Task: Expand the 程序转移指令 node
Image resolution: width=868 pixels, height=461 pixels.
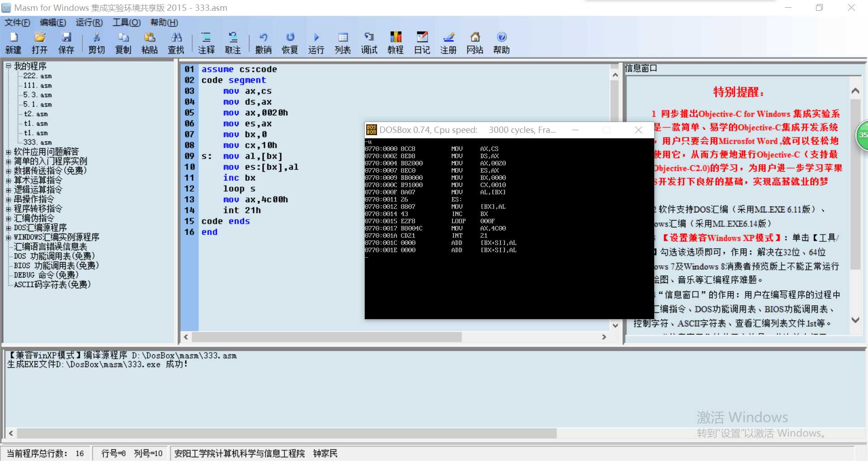Action: (x=8, y=209)
